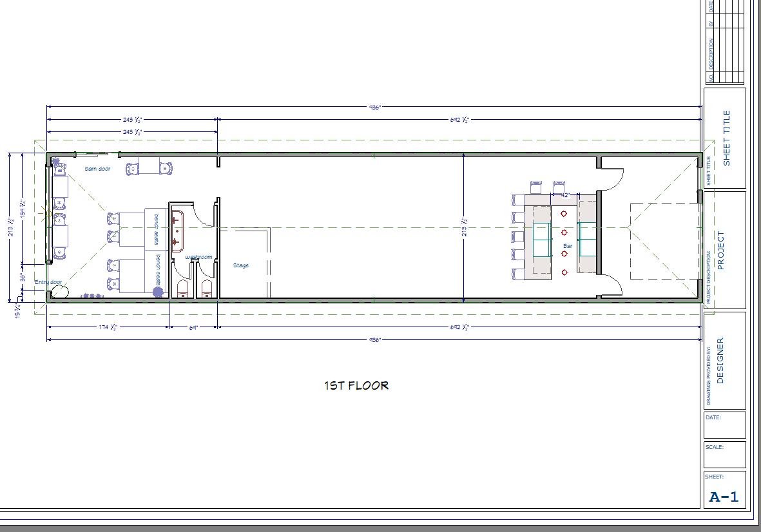Click the 42" dimension above the bar
This screenshot has width=761, height=532.
point(564,195)
